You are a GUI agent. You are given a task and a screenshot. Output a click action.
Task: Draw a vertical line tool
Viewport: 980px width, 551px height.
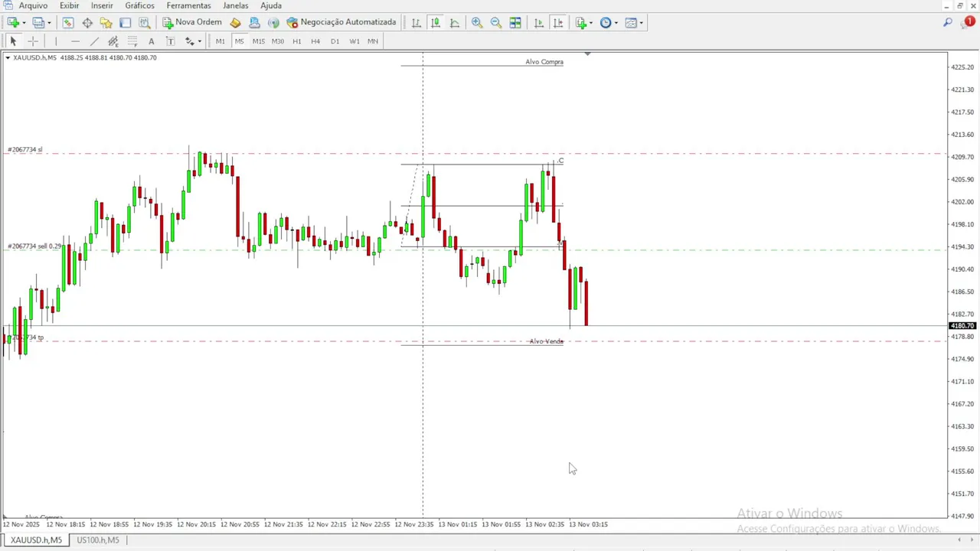56,41
